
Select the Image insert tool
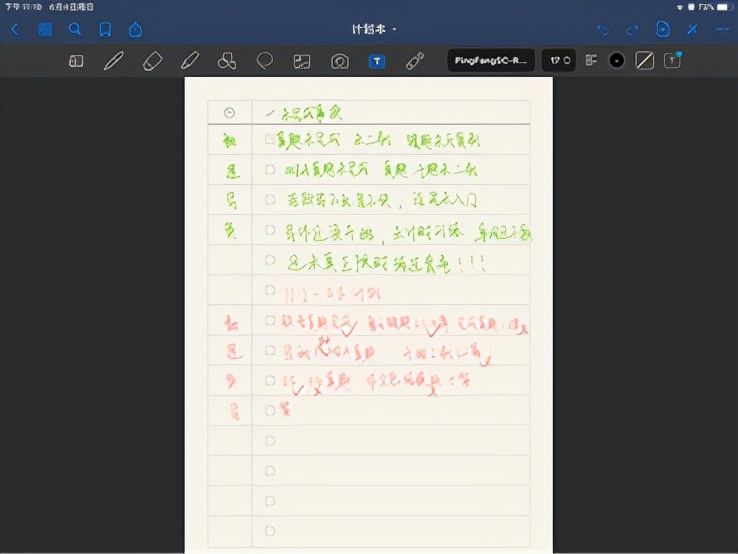pyautogui.click(x=302, y=61)
